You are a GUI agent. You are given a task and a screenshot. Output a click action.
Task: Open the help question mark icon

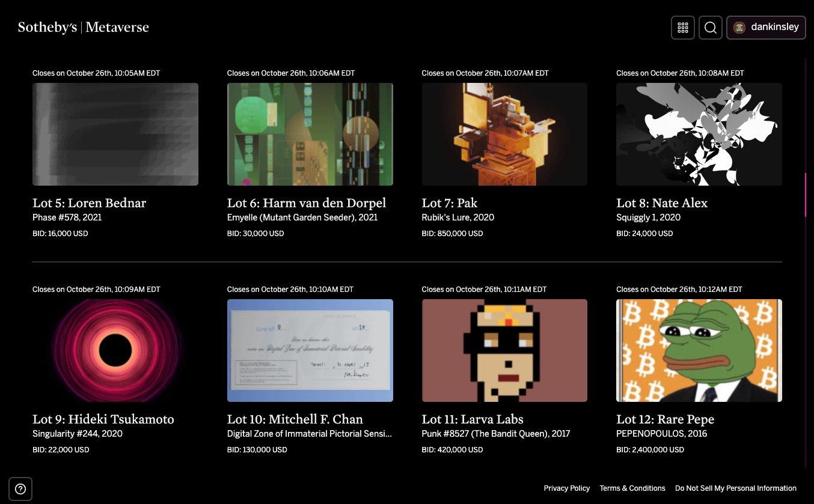[20, 489]
